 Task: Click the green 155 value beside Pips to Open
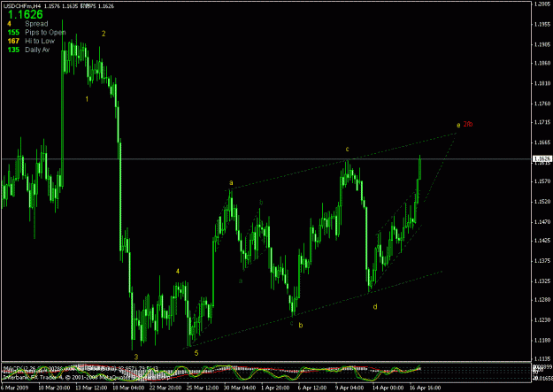(x=13, y=33)
